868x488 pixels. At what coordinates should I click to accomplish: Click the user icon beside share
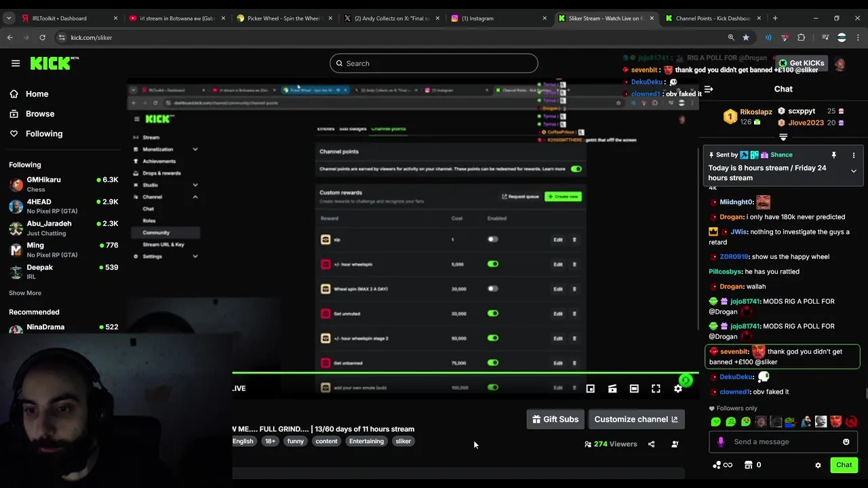675,445
